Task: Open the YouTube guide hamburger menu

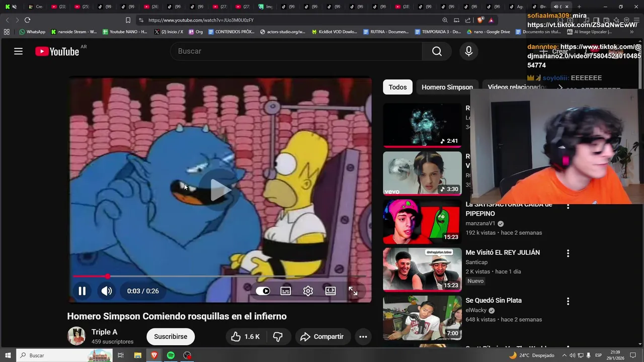Action: [x=18, y=51]
